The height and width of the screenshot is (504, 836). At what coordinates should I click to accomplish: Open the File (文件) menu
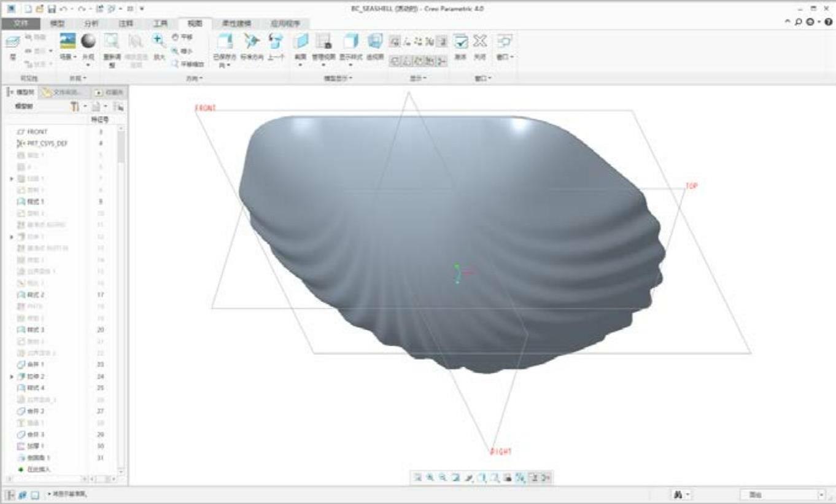click(21, 23)
